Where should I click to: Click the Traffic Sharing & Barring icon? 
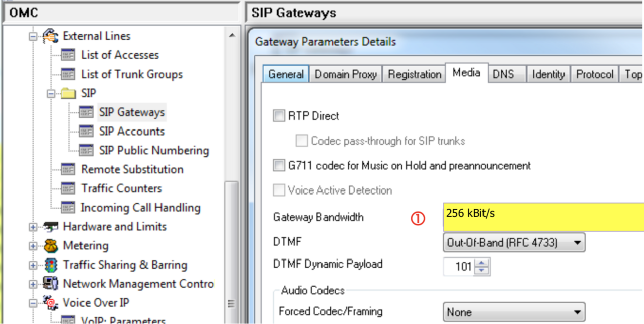point(50,265)
